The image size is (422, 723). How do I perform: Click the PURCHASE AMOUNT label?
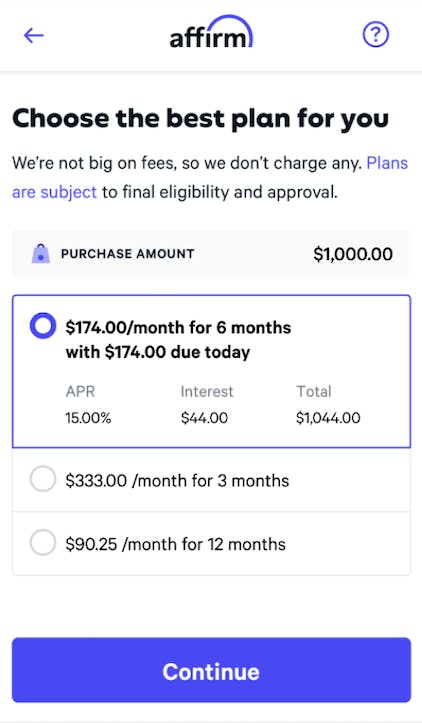coord(127,254)
